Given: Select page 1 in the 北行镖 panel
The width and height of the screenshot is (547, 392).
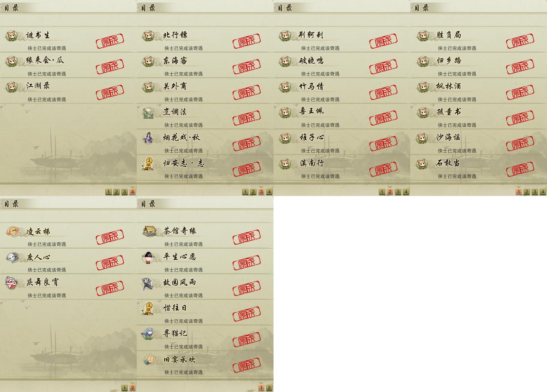Looking at the screenshot, I should point(245,192).
